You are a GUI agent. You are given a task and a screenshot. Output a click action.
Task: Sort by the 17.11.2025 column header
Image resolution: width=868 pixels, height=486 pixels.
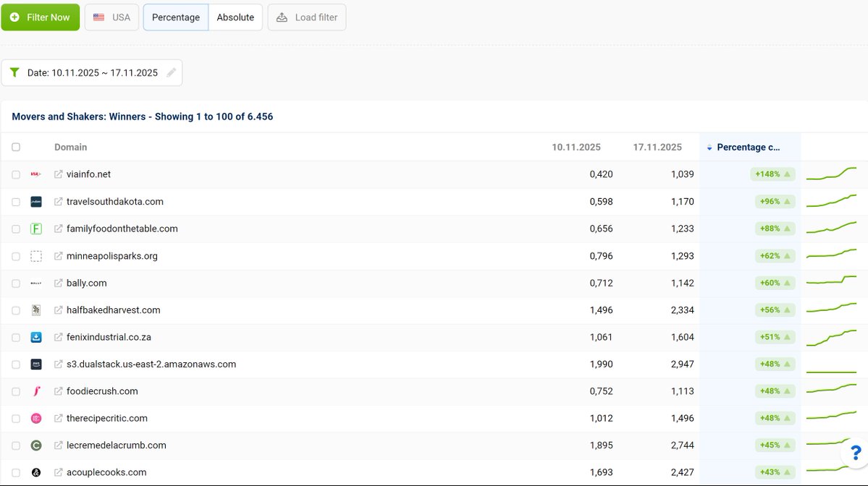point(657,147)
